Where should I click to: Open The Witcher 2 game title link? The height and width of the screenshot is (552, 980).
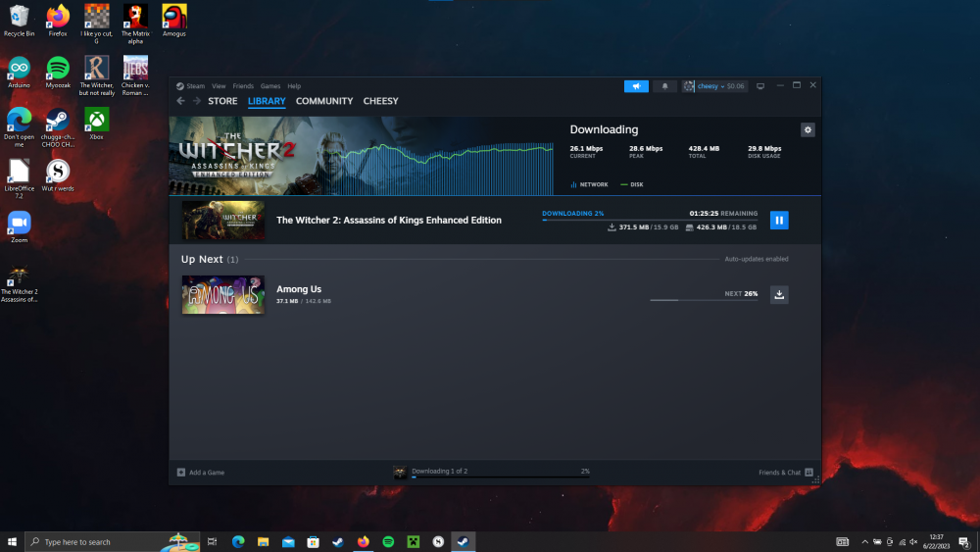tap(389, 220)
